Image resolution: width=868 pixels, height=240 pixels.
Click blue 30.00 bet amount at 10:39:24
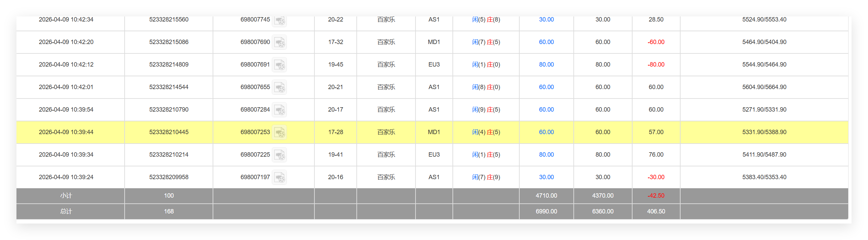tap(546, 177)
